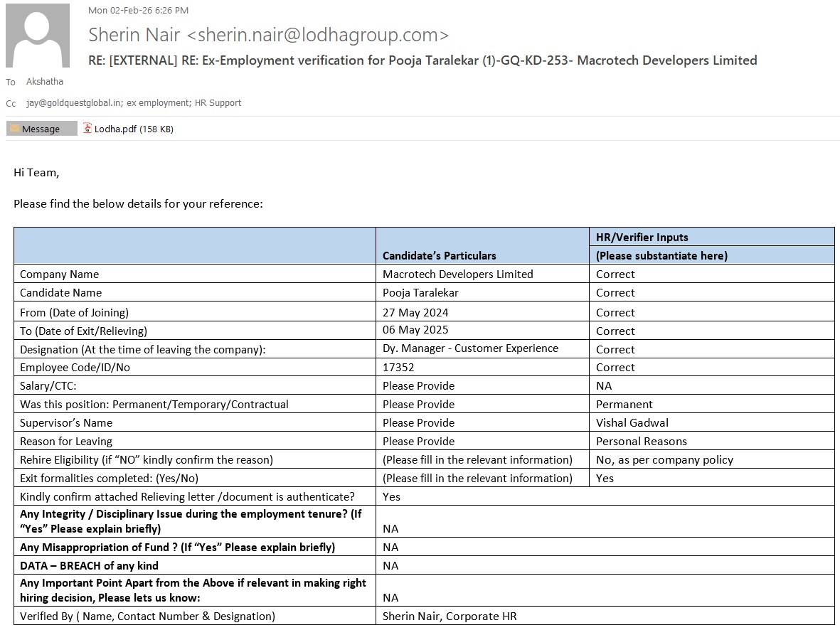840x635 pixels.
Task: Click the email subject line
Action: point(422,60)
